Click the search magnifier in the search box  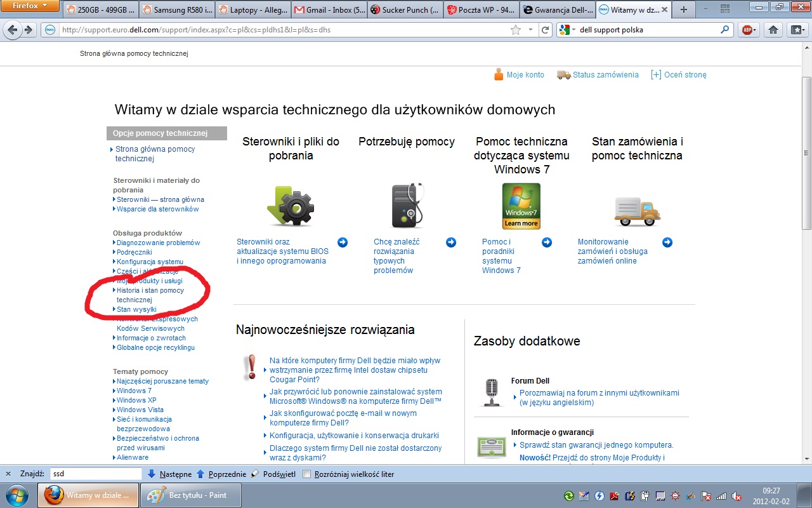tap(725, 30)
